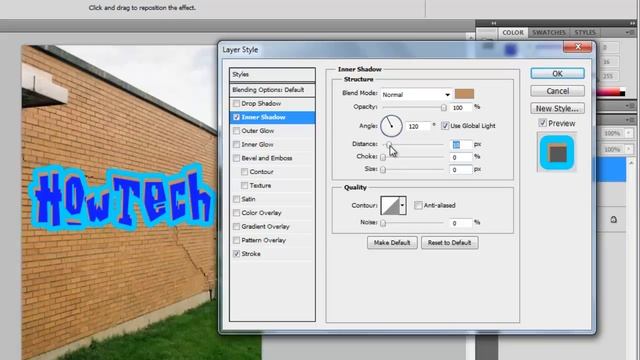The height and width of the screenshot is (360, 640).
Task: Enable the Inner Glow checkbox
Action: [x=236, y=144]
